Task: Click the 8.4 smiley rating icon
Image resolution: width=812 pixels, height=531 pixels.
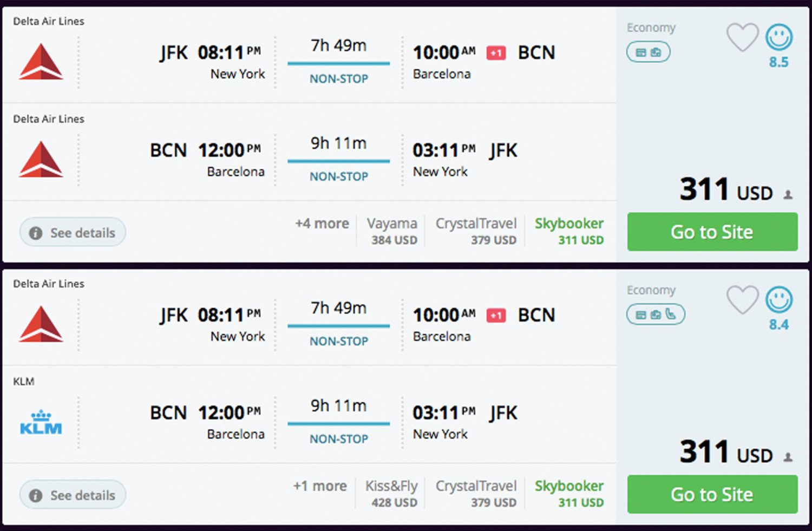Action: pyautogui.click(x=778, y=300)
